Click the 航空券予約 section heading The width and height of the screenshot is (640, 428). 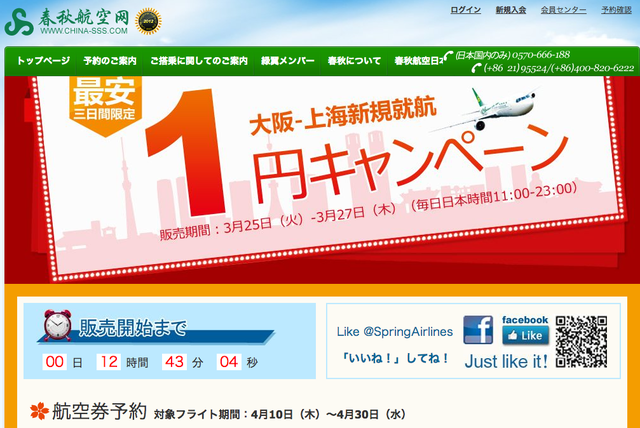click(x=99, y=411)
